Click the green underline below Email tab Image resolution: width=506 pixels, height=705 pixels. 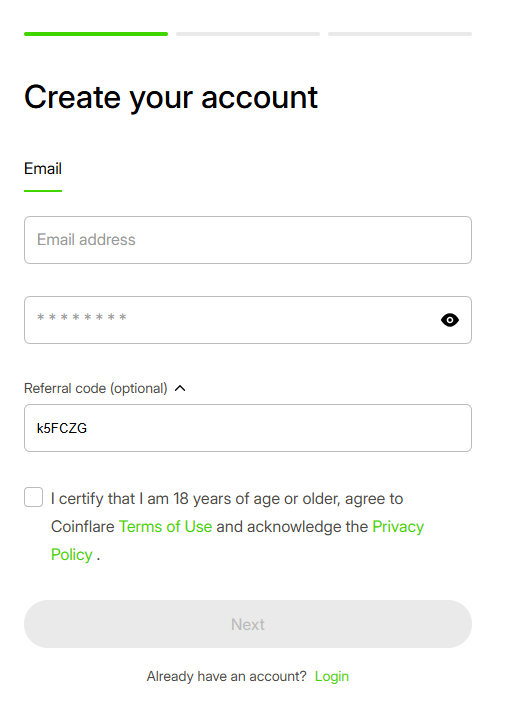43,191
